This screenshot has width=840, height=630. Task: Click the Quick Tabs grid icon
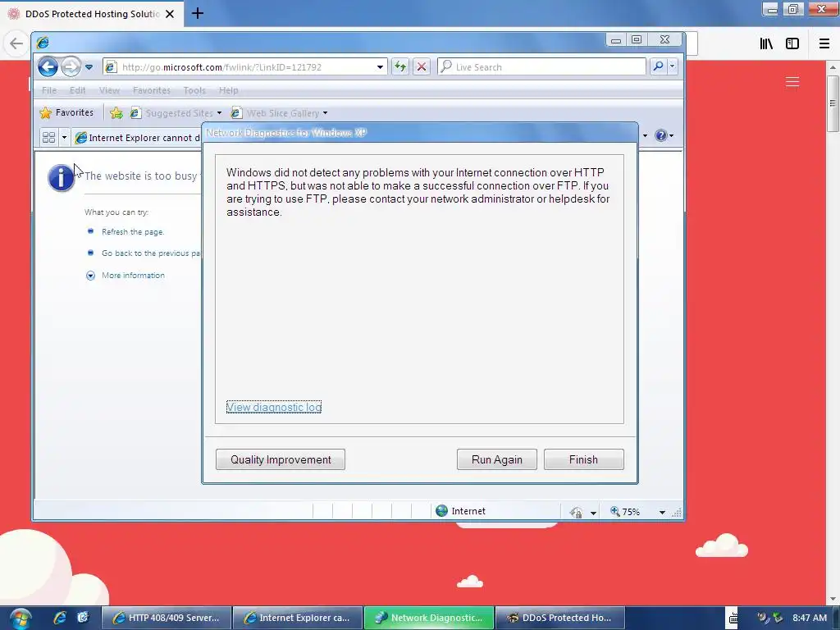click(x=48, y=138)
